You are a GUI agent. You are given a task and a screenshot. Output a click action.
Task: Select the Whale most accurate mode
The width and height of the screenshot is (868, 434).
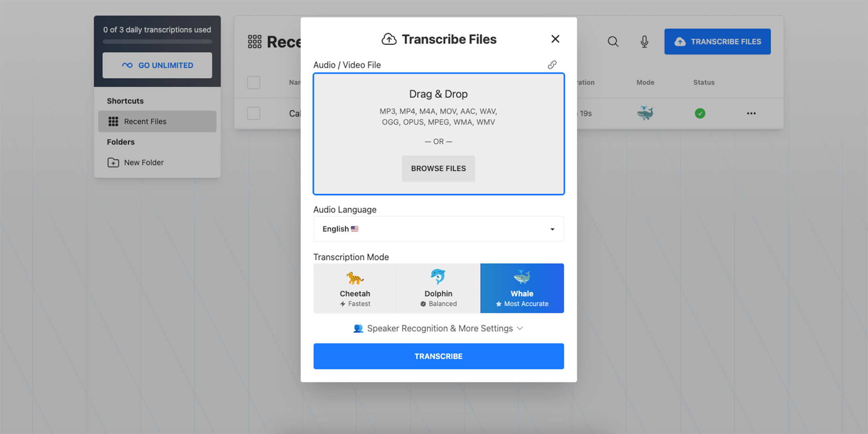tap(522, 288)
